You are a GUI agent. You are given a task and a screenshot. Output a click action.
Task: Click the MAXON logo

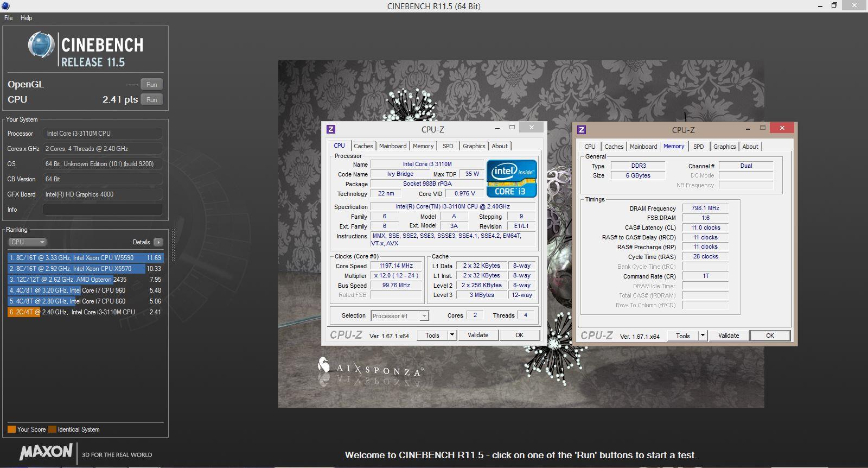(46, 452)
